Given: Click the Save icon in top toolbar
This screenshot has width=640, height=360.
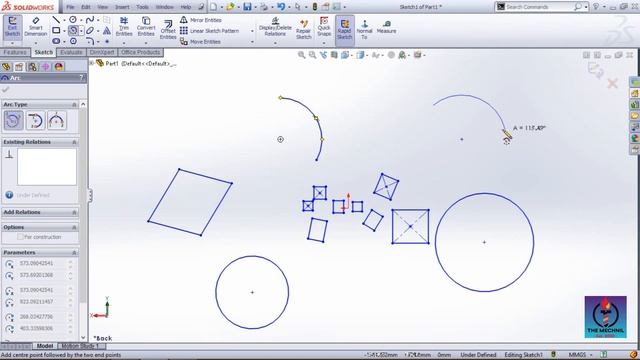Looking at the screenshot, I should click(x=247, y=7).
